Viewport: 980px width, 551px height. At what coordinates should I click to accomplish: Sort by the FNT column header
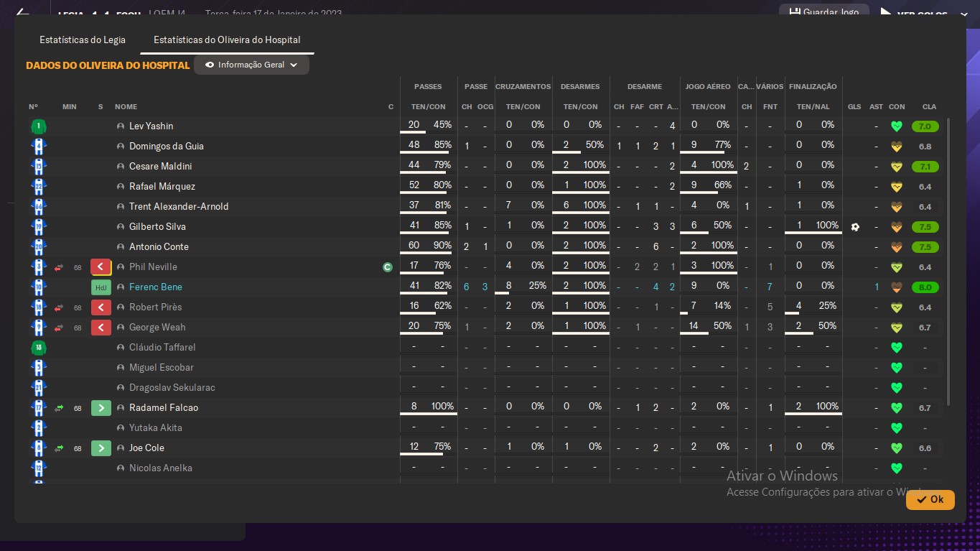pos(770,107)
